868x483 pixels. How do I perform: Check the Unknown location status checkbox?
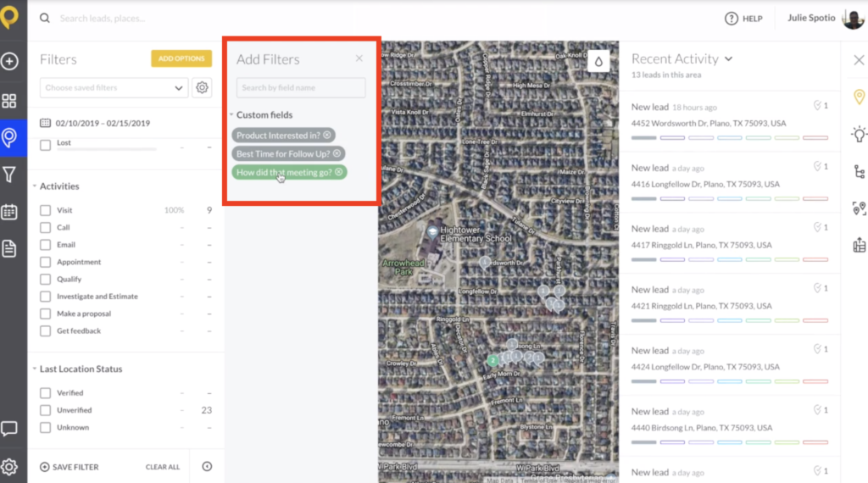click(46, 428)
